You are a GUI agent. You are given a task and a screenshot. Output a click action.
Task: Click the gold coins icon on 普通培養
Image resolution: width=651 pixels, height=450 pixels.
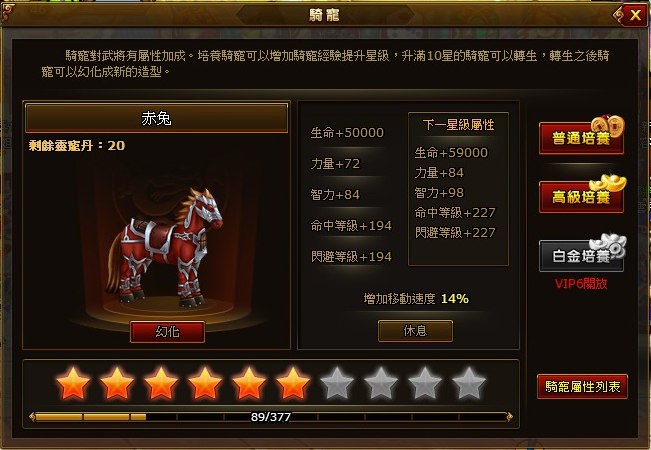(607, 124)
